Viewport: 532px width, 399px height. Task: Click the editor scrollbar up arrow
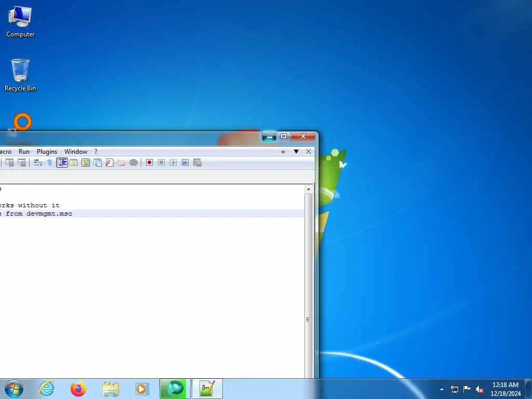309,189
